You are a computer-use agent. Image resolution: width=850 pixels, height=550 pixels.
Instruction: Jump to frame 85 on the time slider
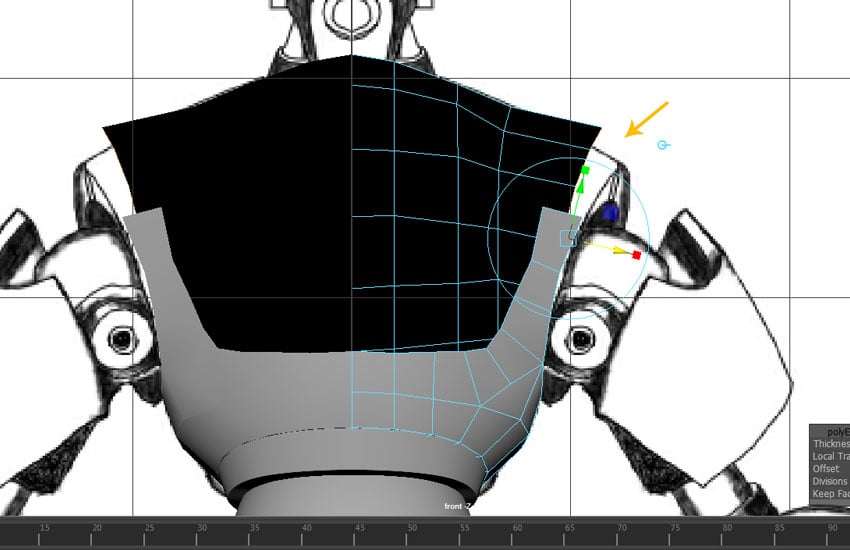[x=780, y=527]
